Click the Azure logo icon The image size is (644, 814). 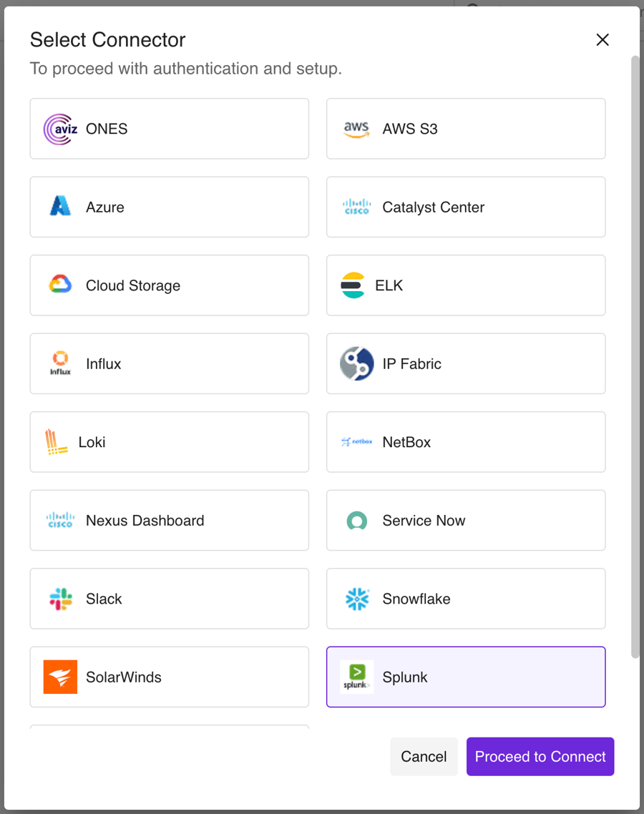pos(60,207)
